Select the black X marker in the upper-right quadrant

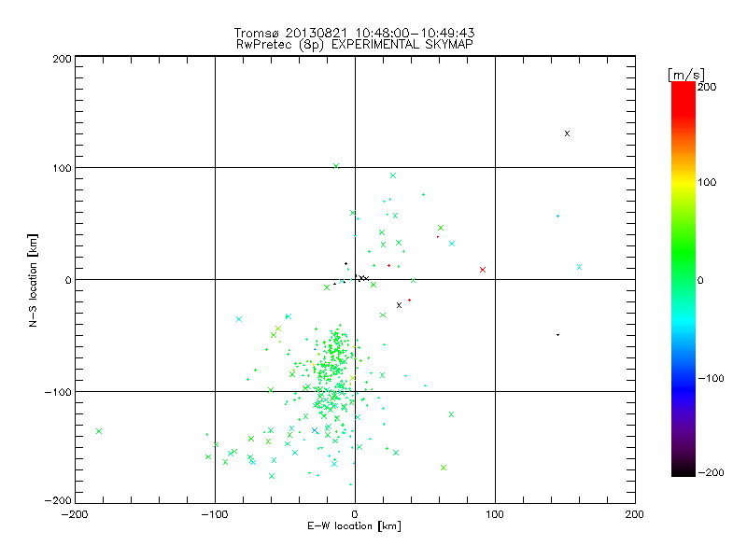[567, 133]
